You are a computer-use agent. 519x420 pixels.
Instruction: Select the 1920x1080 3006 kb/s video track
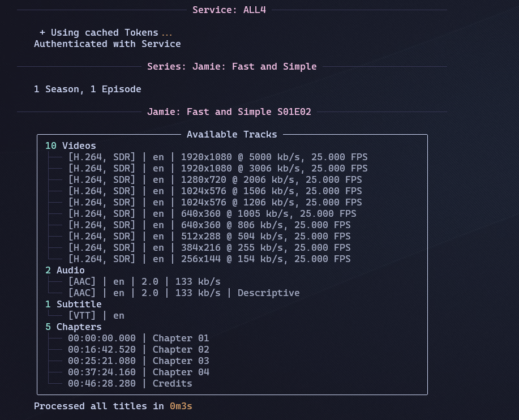pyautogui.click(x=218, y=168)
